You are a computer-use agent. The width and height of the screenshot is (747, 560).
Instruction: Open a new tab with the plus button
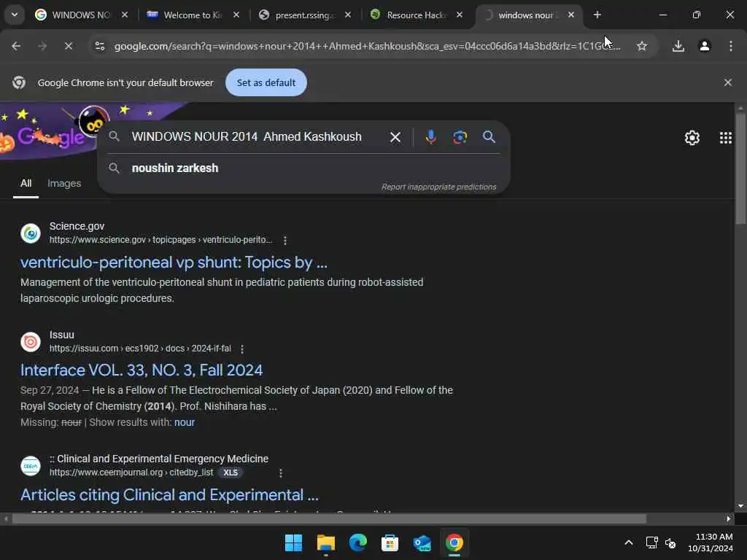point(597,15)
